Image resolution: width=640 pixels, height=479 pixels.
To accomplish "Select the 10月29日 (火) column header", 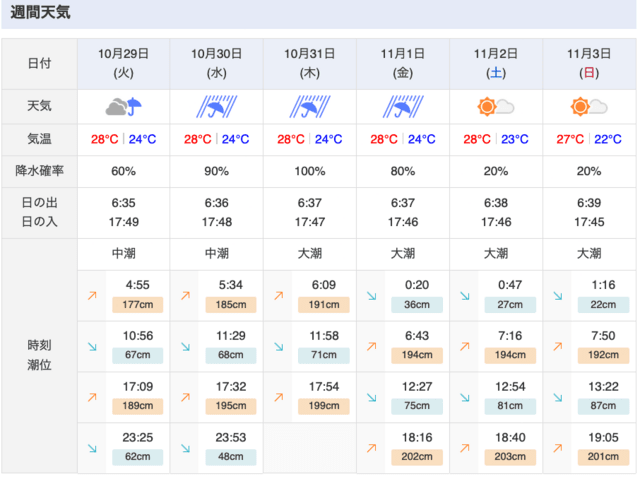I will tap(123, 64).
